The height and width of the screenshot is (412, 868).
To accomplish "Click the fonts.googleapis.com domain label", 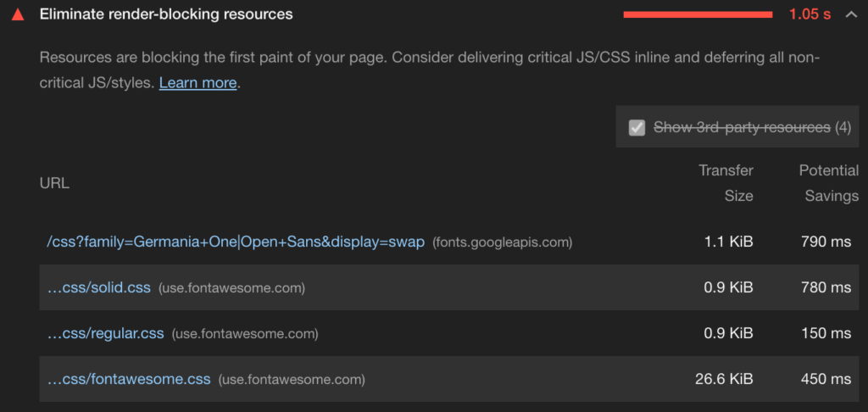I will tap(503, 242).
